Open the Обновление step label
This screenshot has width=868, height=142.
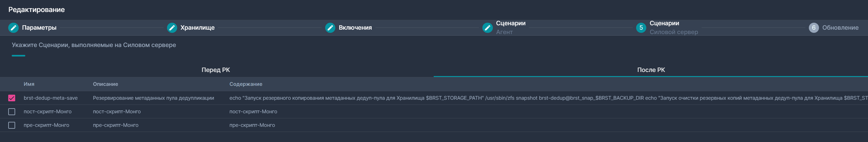840,27
